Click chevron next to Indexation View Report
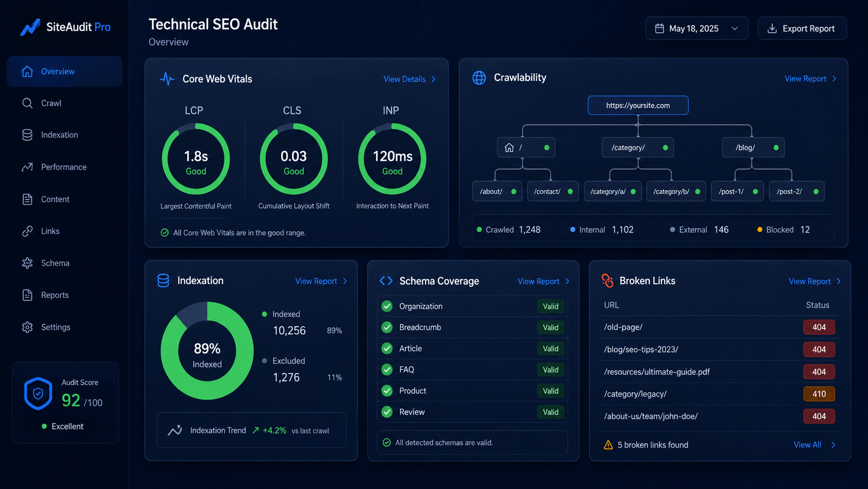Image resolution: width=868 pixels, height=489 pixels. click(x=345, y=281)
